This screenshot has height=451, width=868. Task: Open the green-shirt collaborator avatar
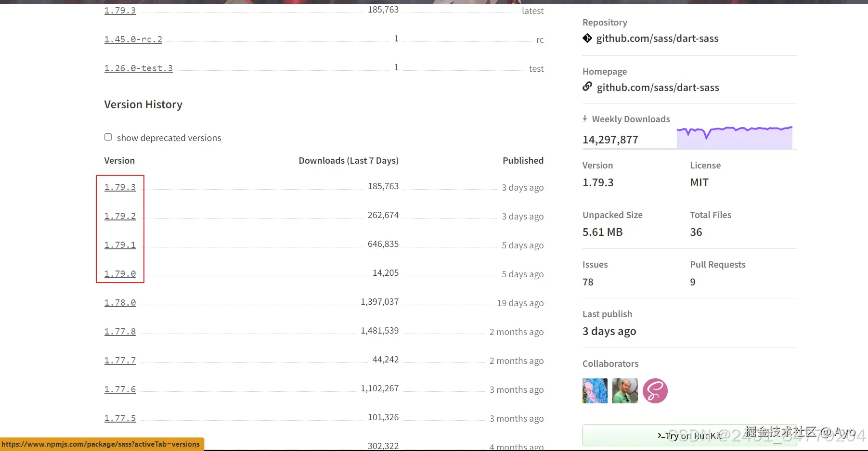(x=625, y=391)
